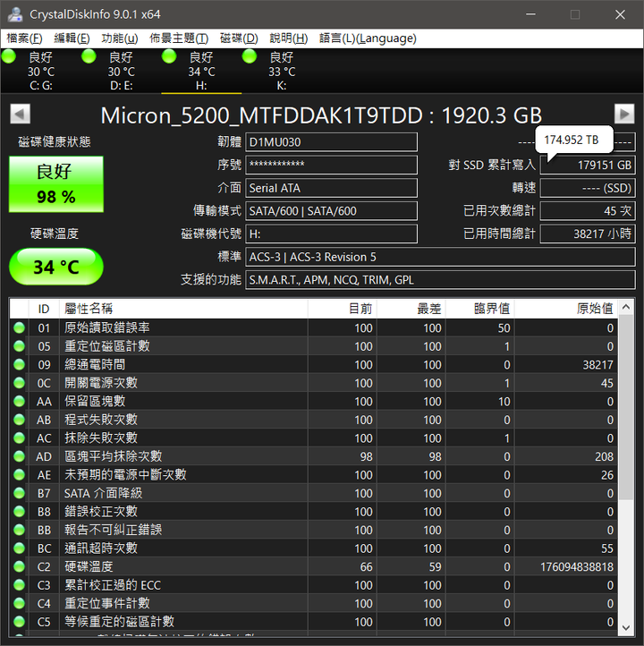Click the CrystalDiskInfo app icon in title bar

[x=15, y=14]
